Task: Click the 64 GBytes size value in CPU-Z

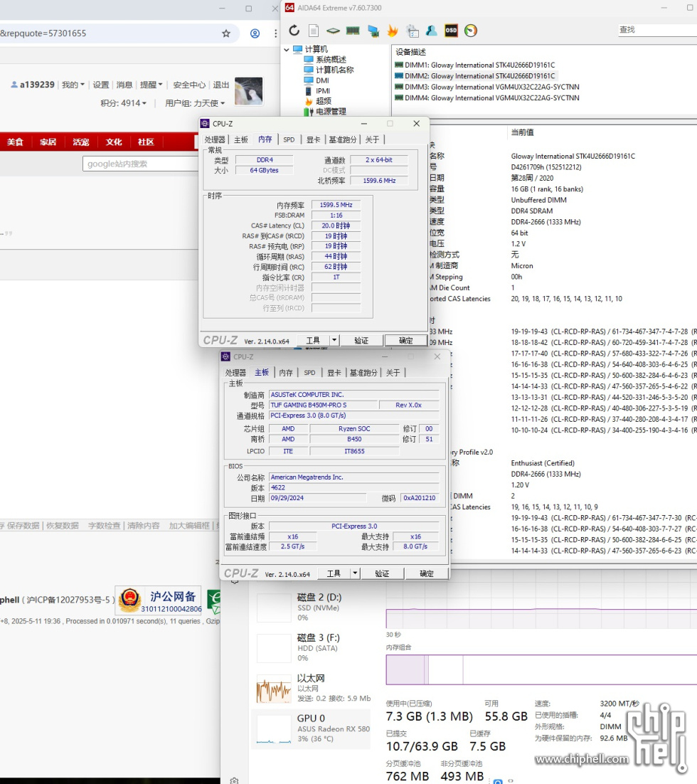Action: point(264,171)
